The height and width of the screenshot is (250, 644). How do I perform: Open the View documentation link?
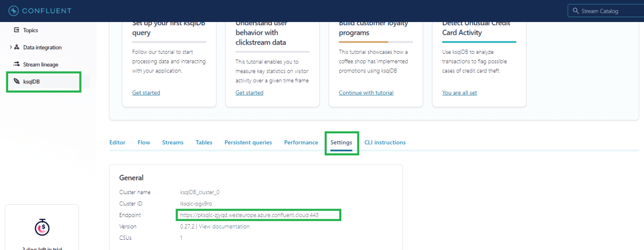click(224, 226)
